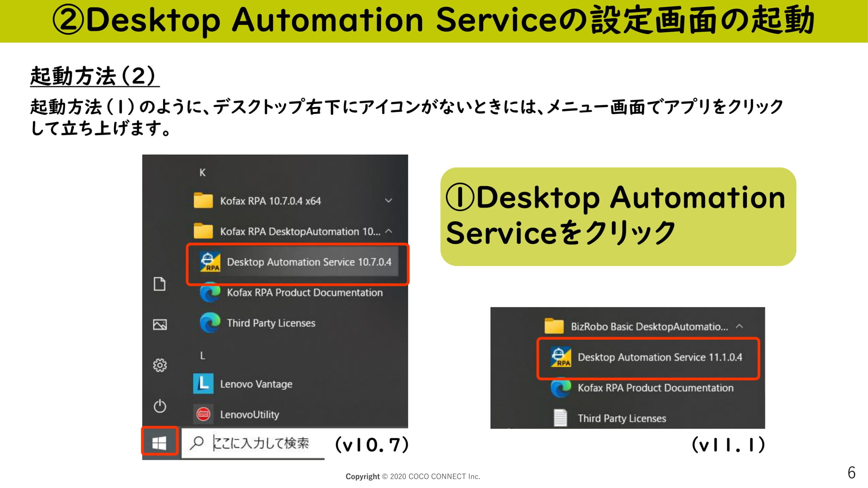Expand the Kofax RPA 10.7.0.4 x64 chevron
868x488 pixels.
389,201
